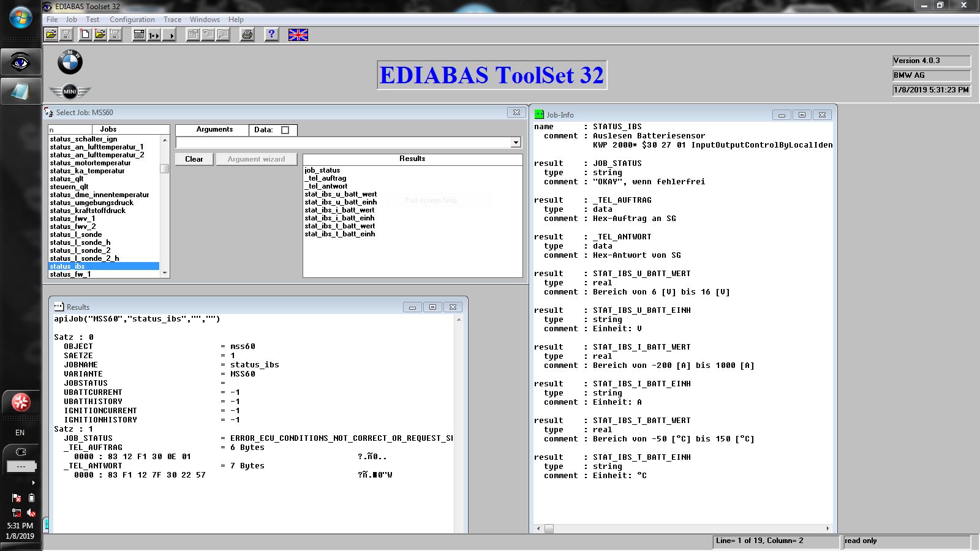This screenshot has width=980, height=551.
Task: Click the new blank page toolbar icon
Action: point(85,35)
